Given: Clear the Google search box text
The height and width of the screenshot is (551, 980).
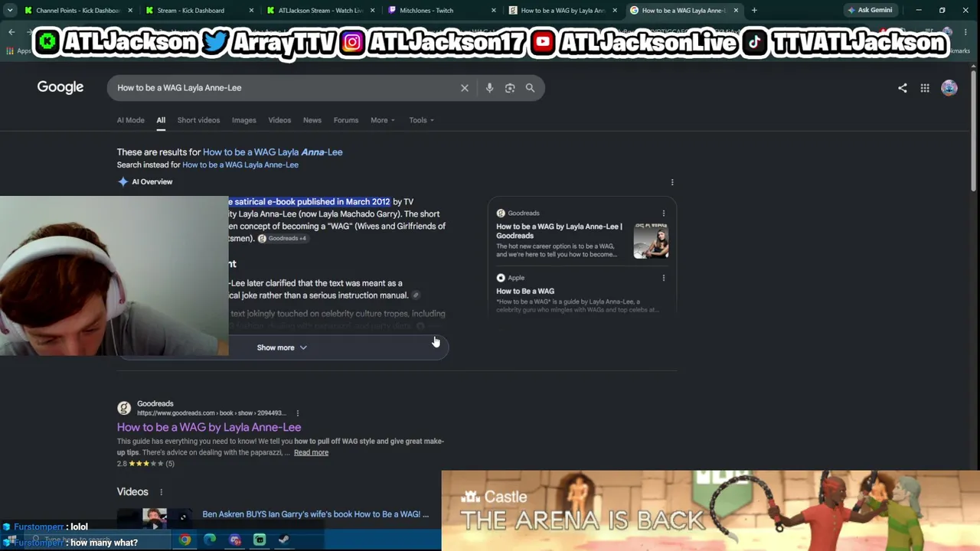Looking at the screenshot, I should tap(465, 88).
